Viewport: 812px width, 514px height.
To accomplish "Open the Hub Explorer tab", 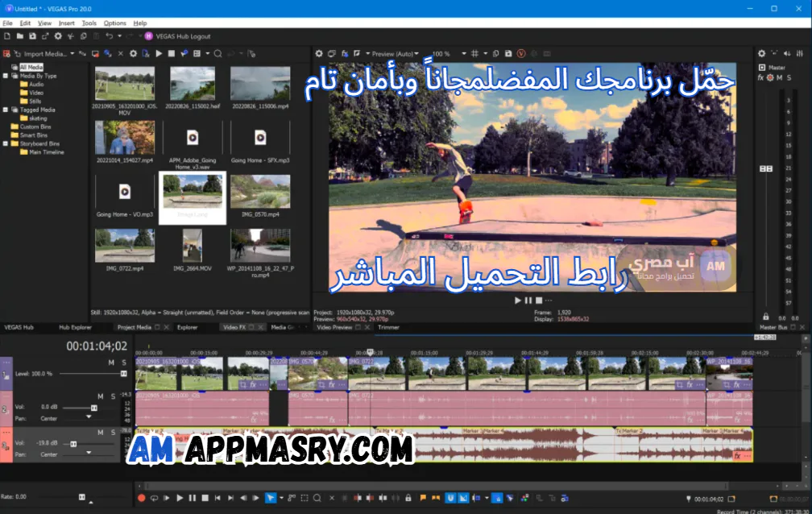I will (75, 327).
